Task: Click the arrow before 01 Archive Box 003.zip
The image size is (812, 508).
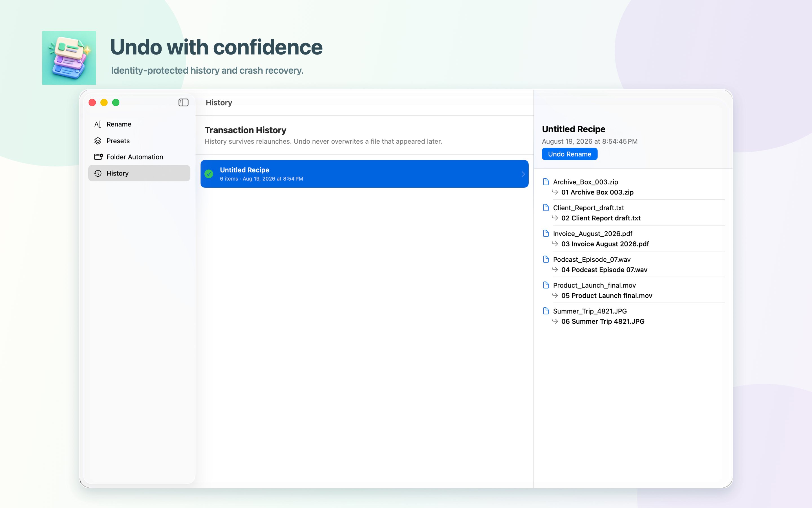Action: (x=555, y=192)
